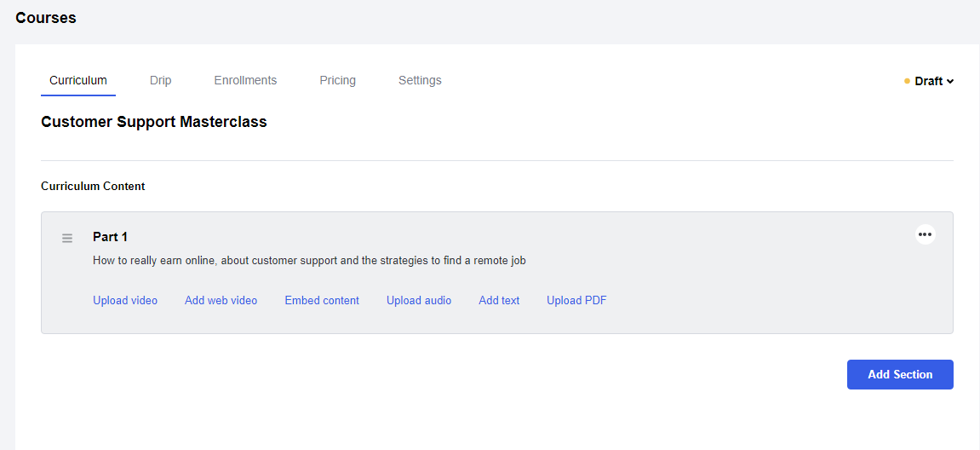The width and height of the screenshot is (980, 450).
Task: Click the Upload video link
Action: 125,300
